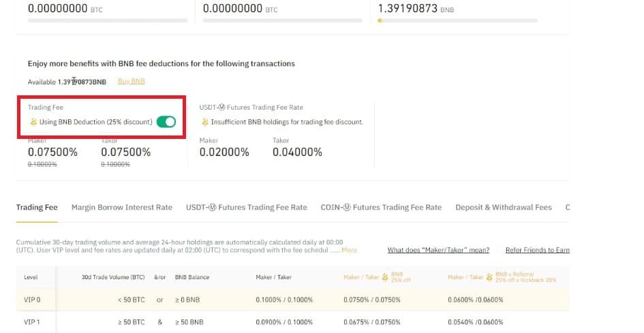The width and height of the screenshot is (644, 333).
Task: Click the 30d Trade Volume (BTC) column header
Action: coord(113,277)
